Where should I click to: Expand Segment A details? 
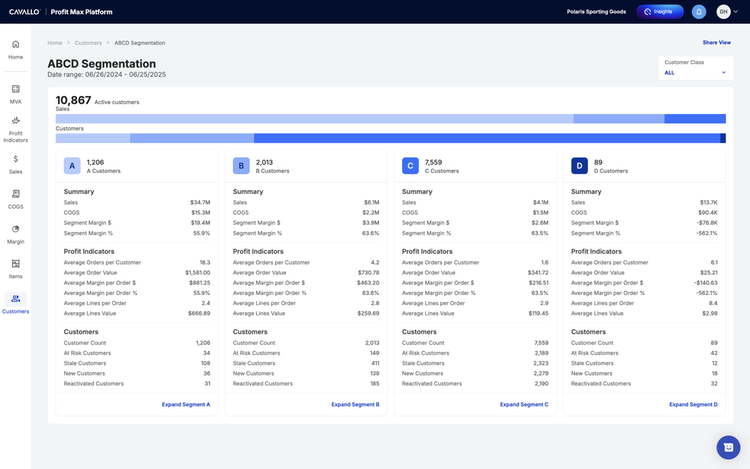click(186, 404)
